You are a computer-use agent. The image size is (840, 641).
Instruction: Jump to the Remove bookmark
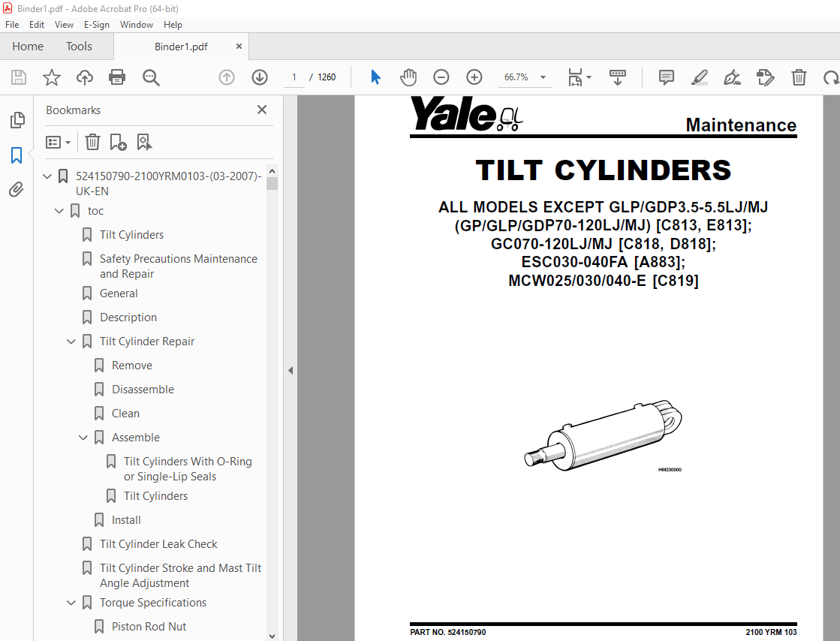pyautogui.click(x=132, y=366)
